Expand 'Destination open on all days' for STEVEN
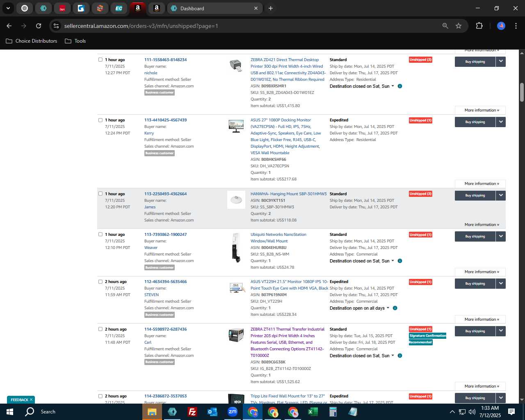This screenshot has height=420, width=525. pos(360,308)
